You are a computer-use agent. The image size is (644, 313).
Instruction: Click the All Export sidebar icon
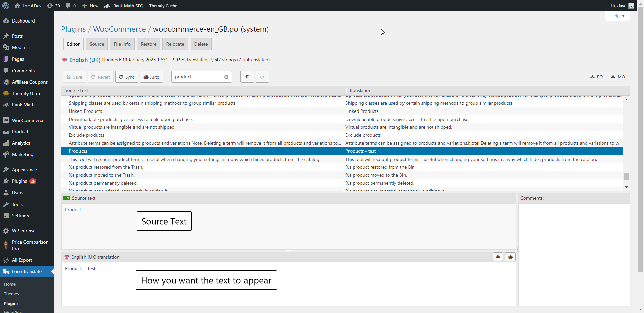click(6, 260)
